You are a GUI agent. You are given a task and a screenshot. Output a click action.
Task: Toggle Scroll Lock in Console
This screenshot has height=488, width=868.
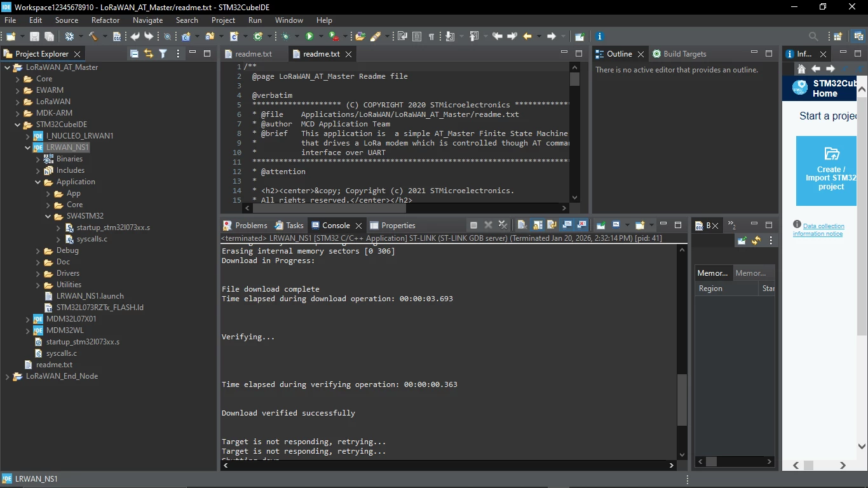(538, 225)
